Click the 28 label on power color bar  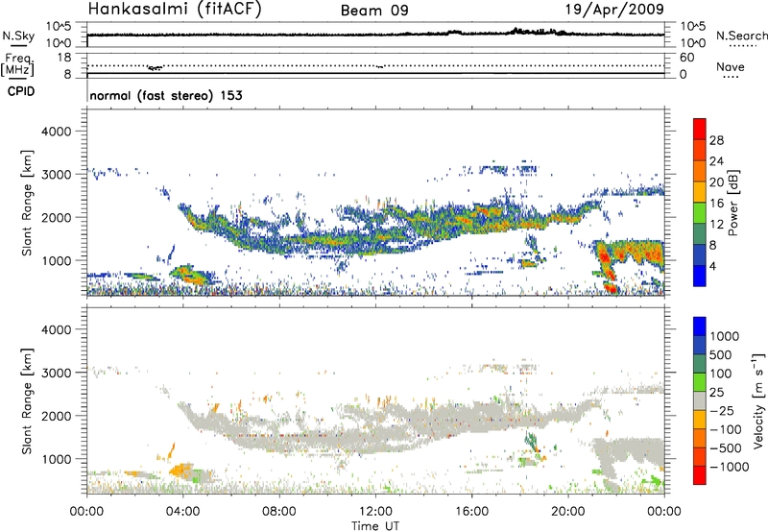point(716,140)
